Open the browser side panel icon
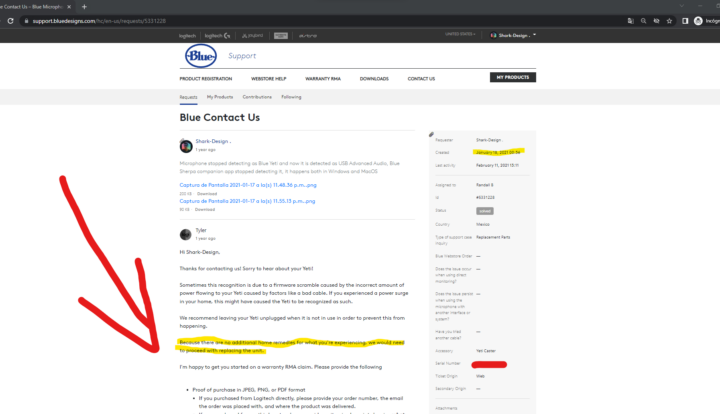The height and width of the screenshot is (414, 720). pos(685,21)
